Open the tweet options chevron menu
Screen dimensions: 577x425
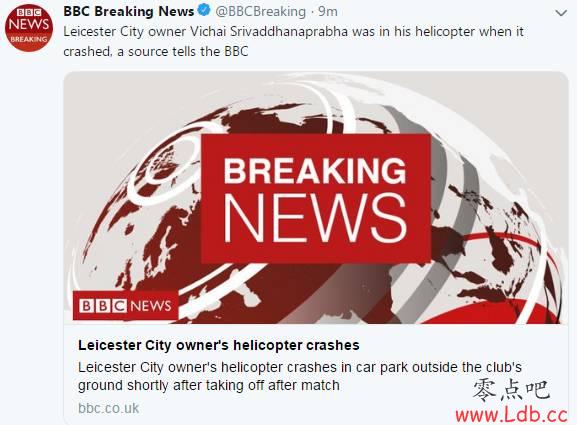[x=561, y=13]
